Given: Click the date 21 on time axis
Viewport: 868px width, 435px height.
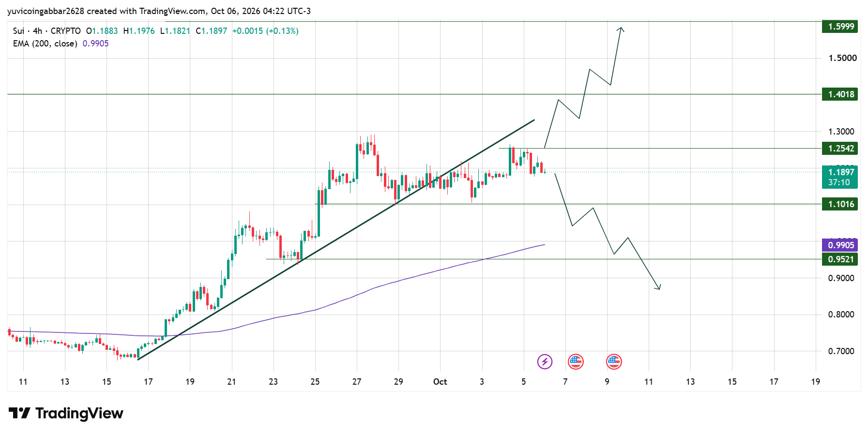Looking at the screenshot, I should pos(232,382).
